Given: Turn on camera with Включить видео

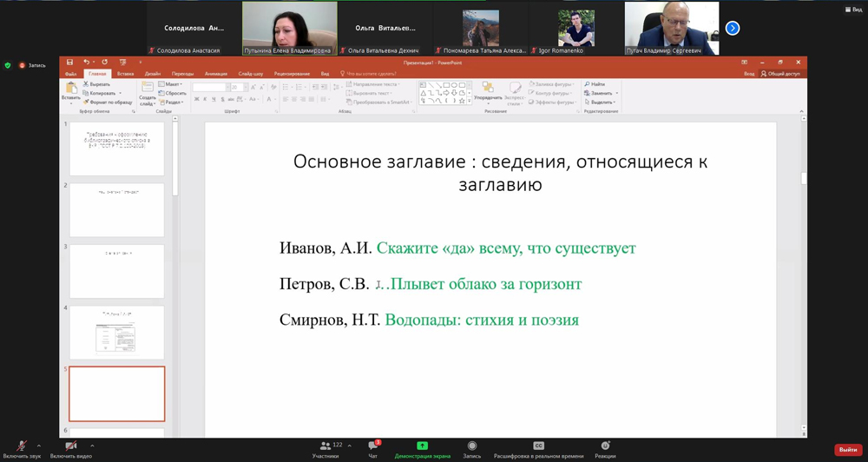Looking at the screenshot, I should [x=71, y=446].
